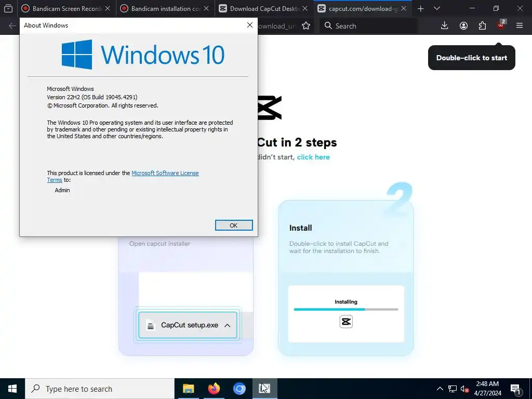Open Firefox View icon
The width and height of the screenshot is (532, 399).
pos(8,8)
